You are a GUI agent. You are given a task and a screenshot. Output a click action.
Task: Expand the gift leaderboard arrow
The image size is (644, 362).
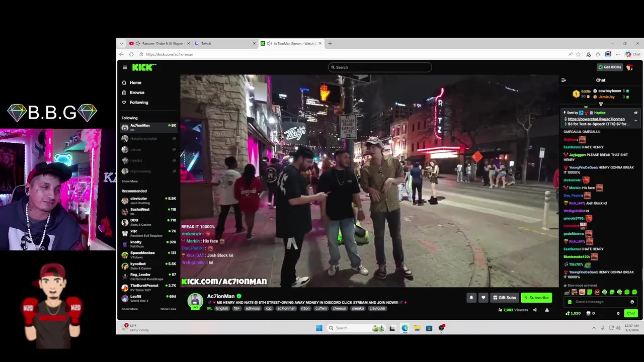[x=601, y=104]
